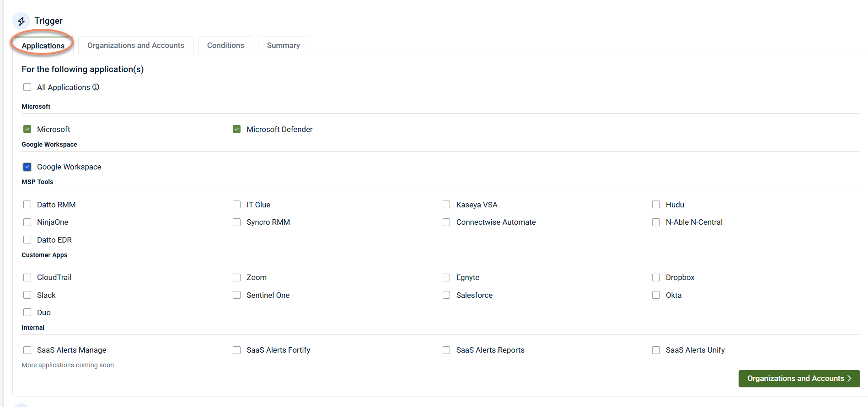The height and width of the screenshot is (407, 868).
Task: Click the All Applications info icon
Action: (x=96, y=87)
